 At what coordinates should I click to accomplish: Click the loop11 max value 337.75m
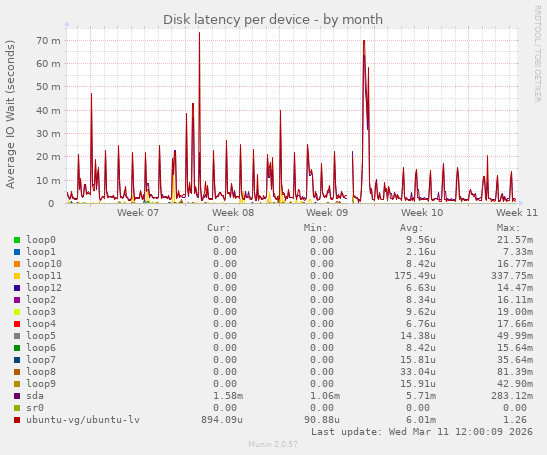pos(512,276)
